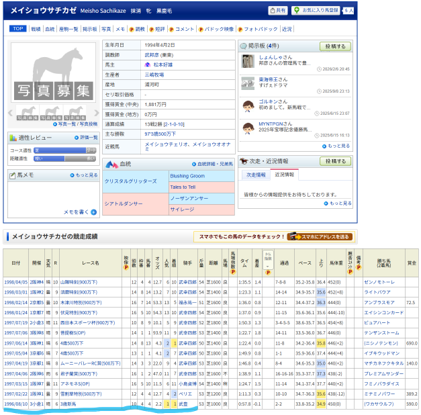421x415 pixels.
Task: Open breeder 三嶋牧場 link
Action: coord(154,75)
